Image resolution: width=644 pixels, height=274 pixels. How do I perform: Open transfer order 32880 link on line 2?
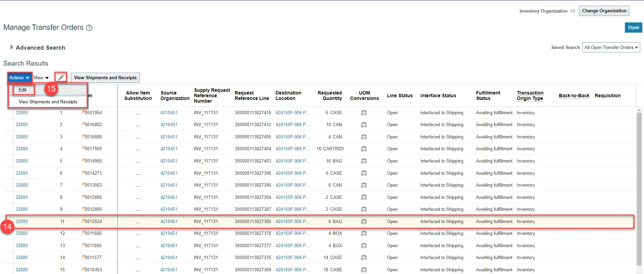coord(21,125)
